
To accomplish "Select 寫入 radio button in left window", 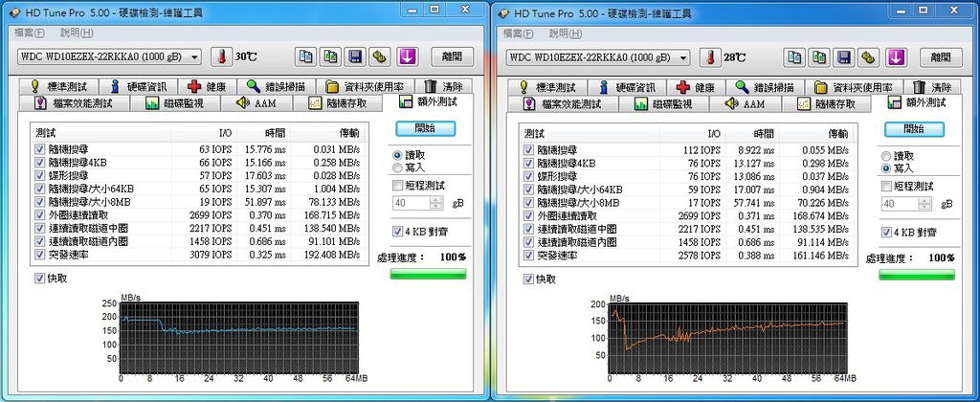I will pyautogui.click(x=397, y=167).
